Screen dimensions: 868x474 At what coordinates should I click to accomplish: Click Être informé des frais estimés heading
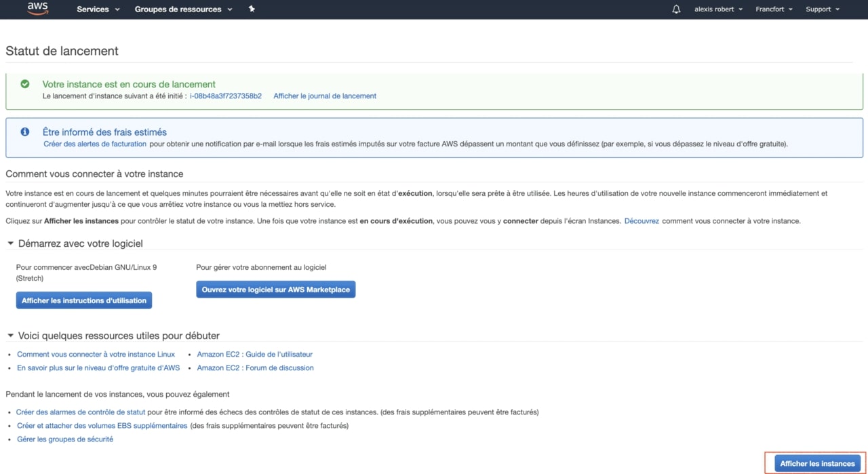104,132
